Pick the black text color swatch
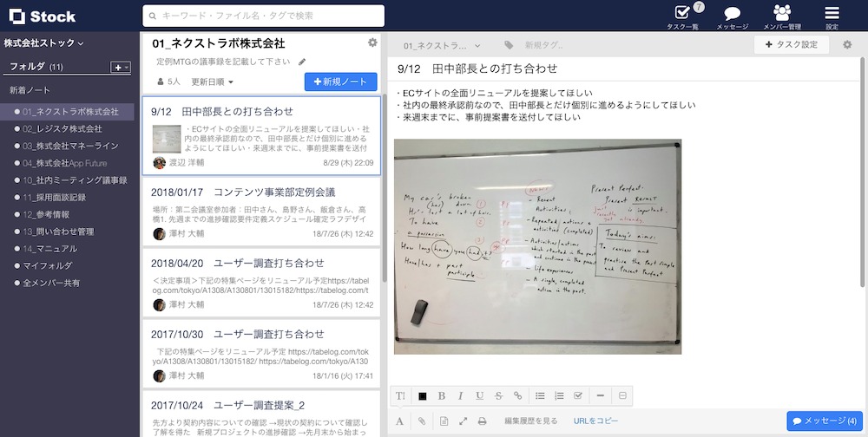The height and width of the screenshot is (437, 868). 423,396
